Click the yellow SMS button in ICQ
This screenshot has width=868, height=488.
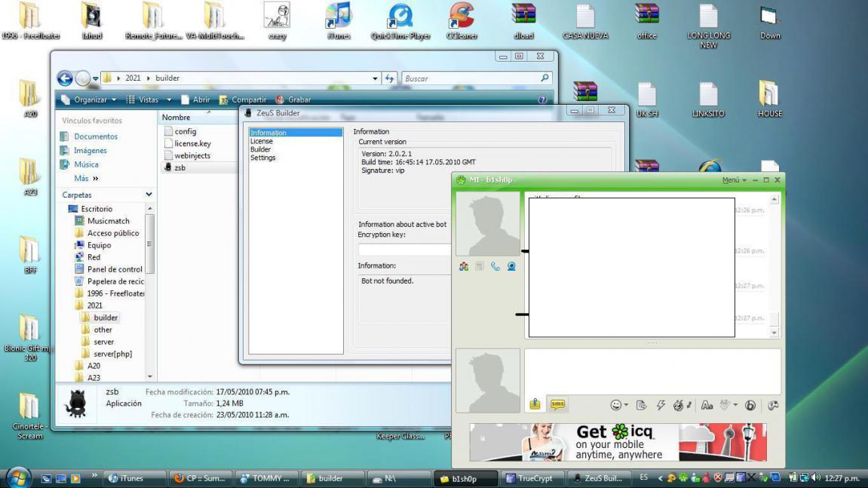[557, 404]
